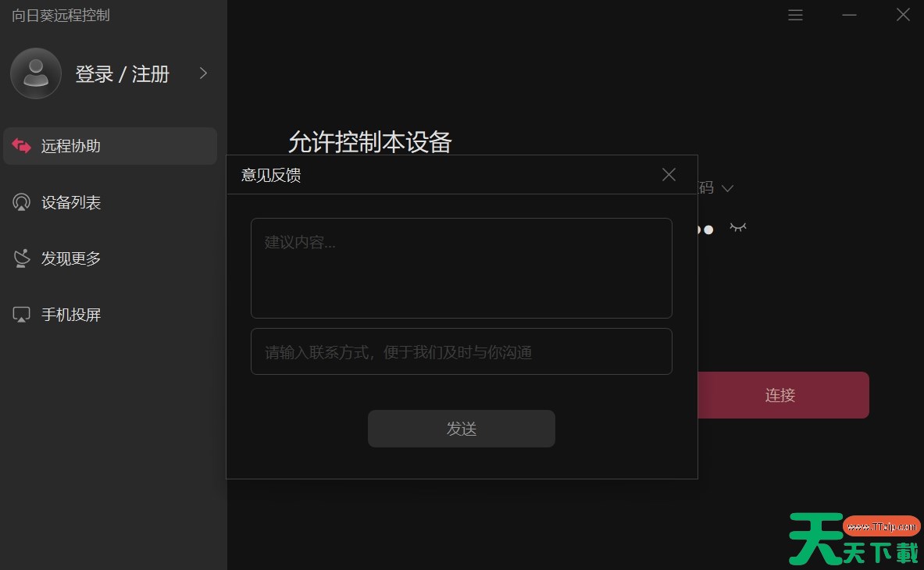Click the user avatar icon
This screenshot has height=570, width=924.
36,73
